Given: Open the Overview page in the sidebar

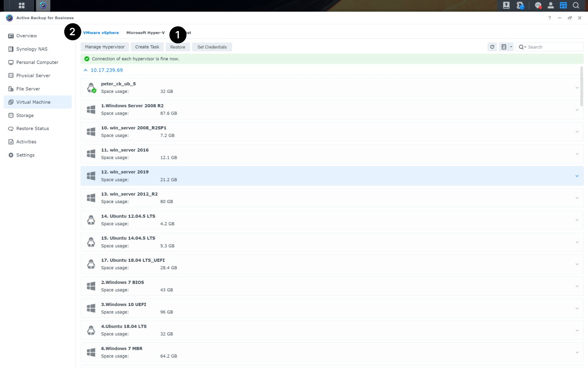Looking at the screenshot, I should point(27,36).
